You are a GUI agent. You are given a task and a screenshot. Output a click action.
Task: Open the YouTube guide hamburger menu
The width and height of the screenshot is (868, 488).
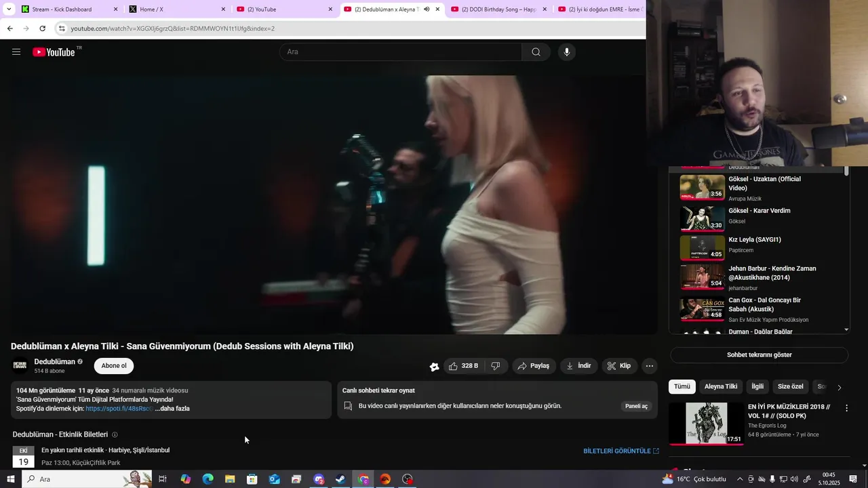pos(16,52)
